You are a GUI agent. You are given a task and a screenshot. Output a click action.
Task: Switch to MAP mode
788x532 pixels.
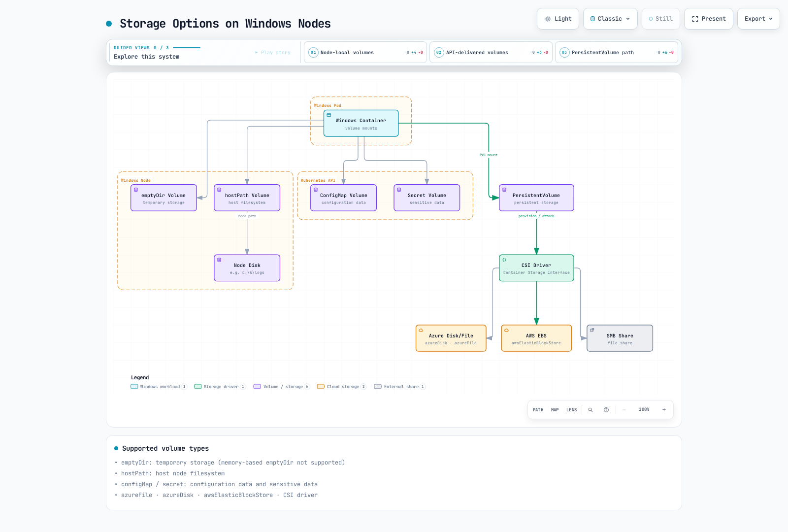point(555,410)
